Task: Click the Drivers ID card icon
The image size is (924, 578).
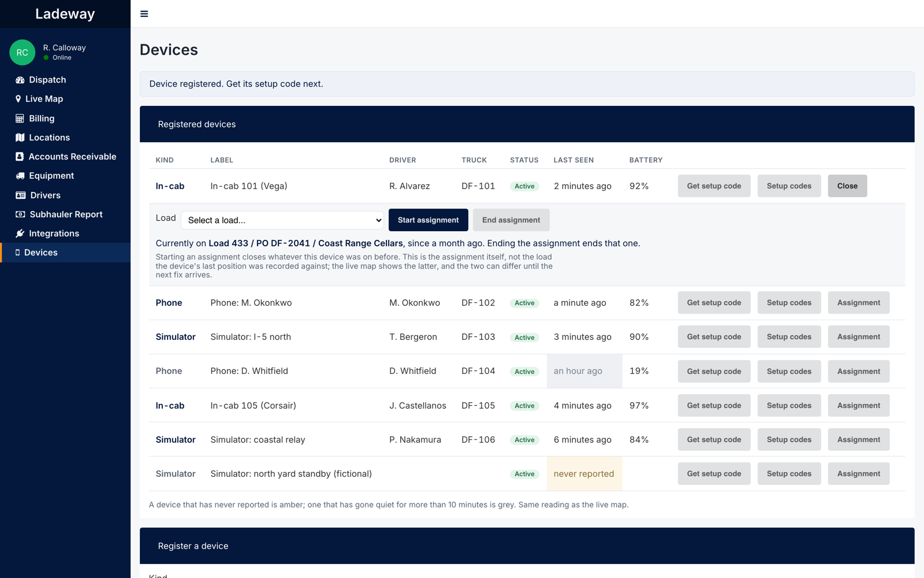Action: tap(21, 195)
